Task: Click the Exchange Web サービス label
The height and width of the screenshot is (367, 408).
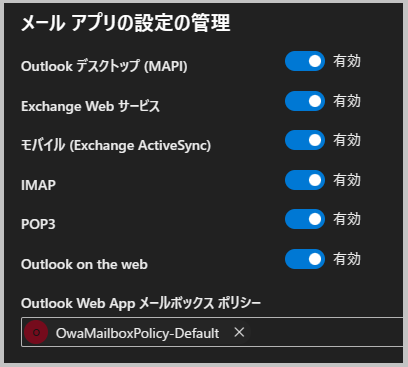Action: click(90, 106)
